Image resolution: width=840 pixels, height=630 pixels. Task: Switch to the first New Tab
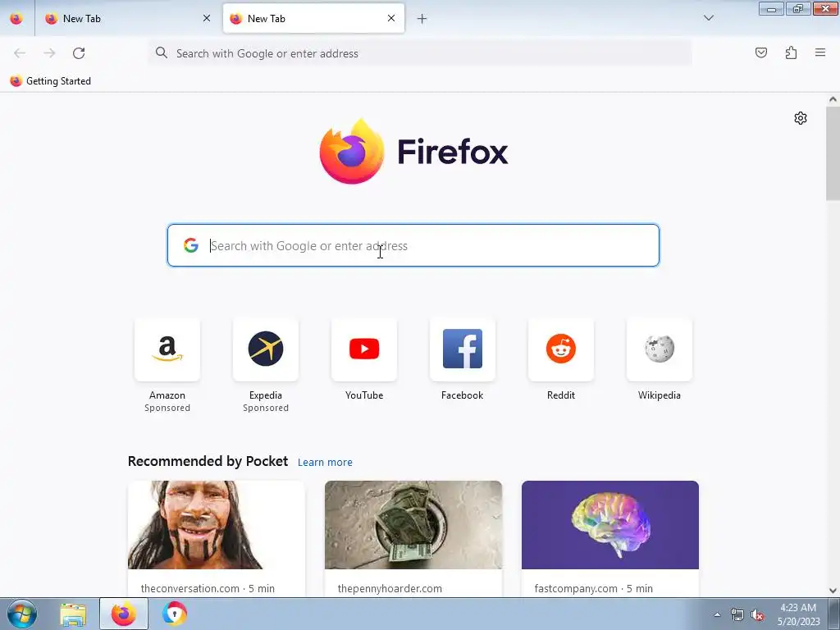[129, 19]
